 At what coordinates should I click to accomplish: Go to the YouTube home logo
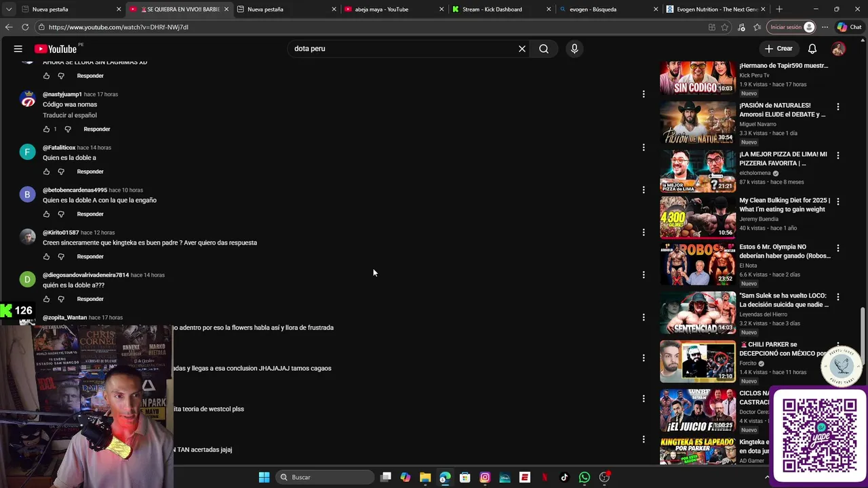pos(56,49)
